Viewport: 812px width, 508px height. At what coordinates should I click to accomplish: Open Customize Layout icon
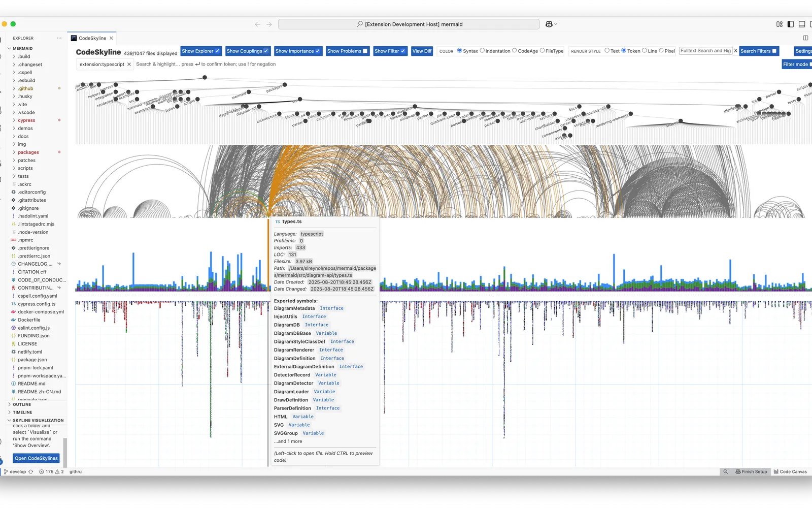780,24
